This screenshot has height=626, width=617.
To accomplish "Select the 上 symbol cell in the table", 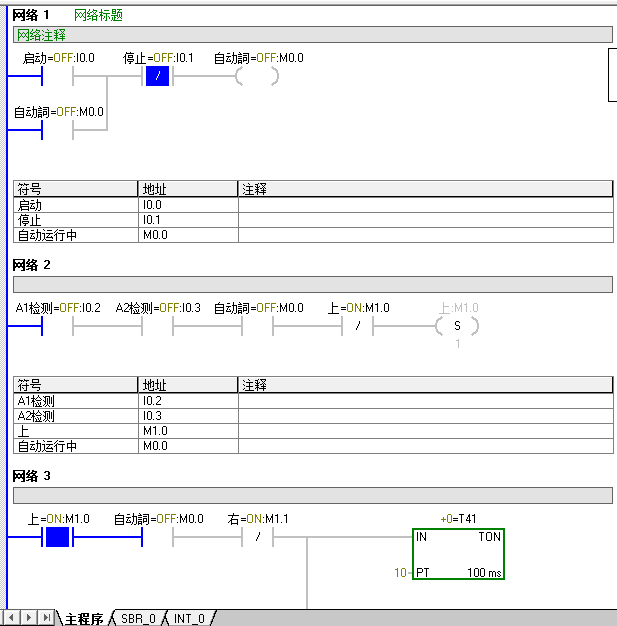I will pos(75,431).
